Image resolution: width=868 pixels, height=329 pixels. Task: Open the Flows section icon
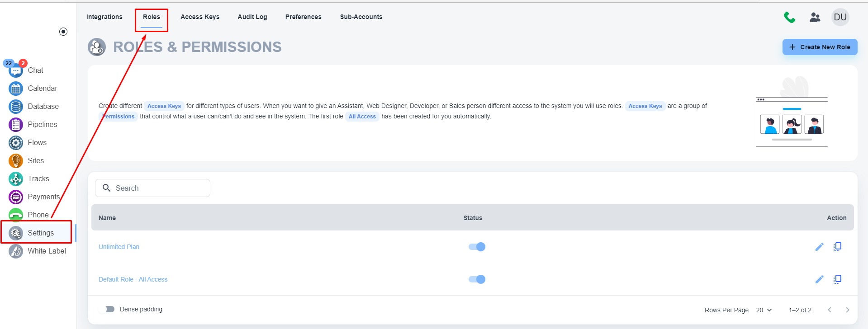click(16, 143)
